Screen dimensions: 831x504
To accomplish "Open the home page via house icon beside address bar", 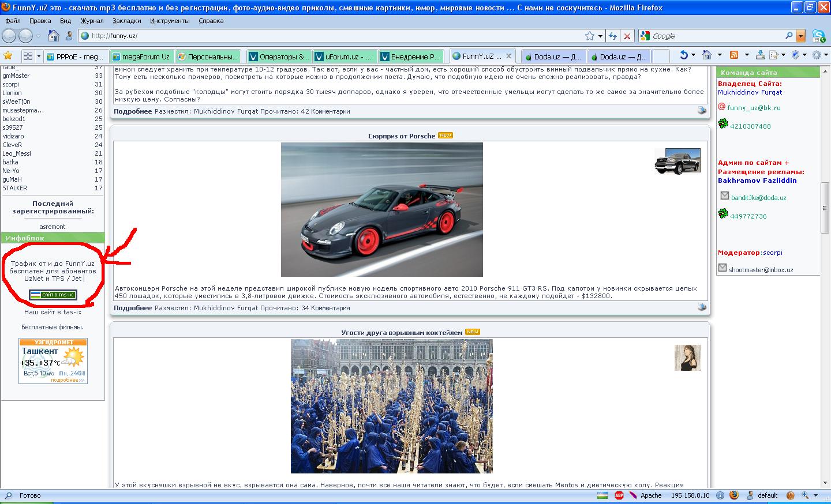I will pos(54,36).
